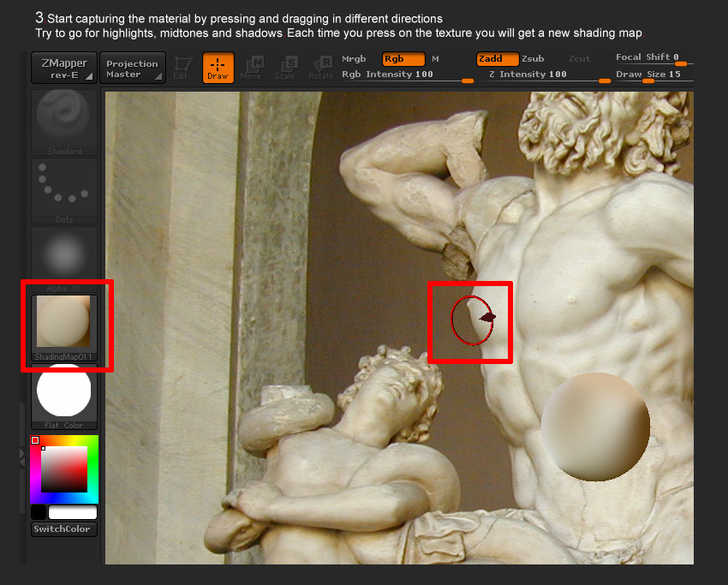Enable the Zsub depth mode
This screenshot has height=585, width=728.
click(x=533, y=59)
